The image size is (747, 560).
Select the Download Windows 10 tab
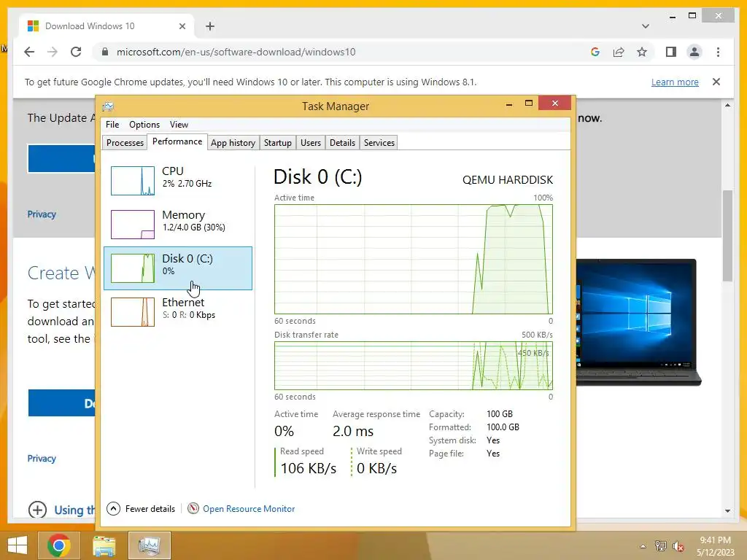pyautogui.click(x=107, y=26)
